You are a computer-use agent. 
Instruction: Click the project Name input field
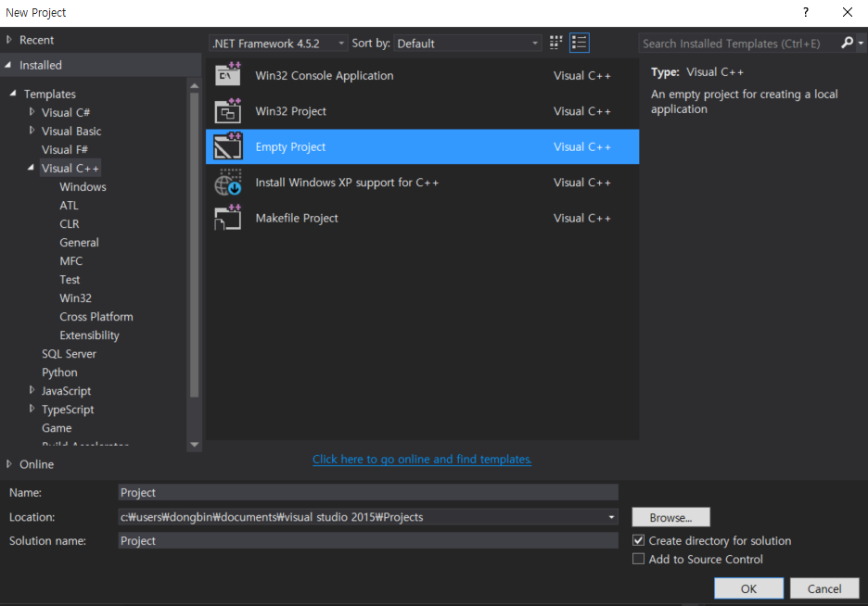pyautogui.click(x=368, y=492)
